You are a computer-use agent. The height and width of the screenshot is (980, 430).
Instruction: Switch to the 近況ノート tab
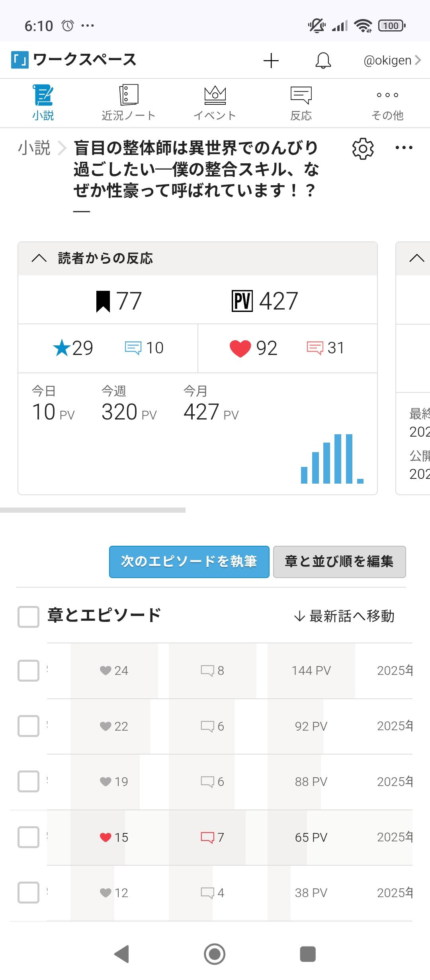pyautogui.click(x=128, y=103)
